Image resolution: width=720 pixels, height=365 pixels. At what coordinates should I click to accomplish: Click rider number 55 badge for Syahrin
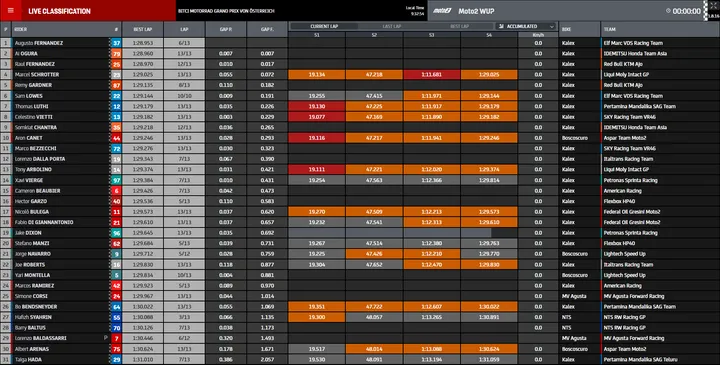point(116,317)
